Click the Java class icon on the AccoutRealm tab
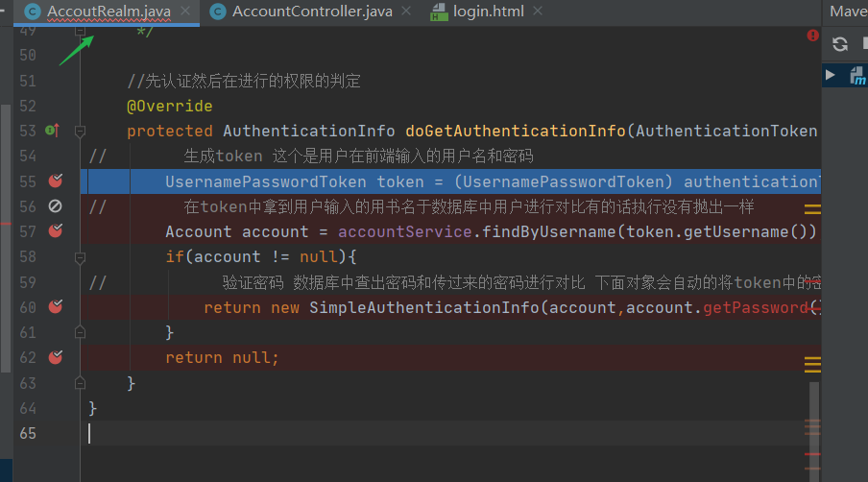The height and width of the screenshot is (482, 868). tap(32, 12)
